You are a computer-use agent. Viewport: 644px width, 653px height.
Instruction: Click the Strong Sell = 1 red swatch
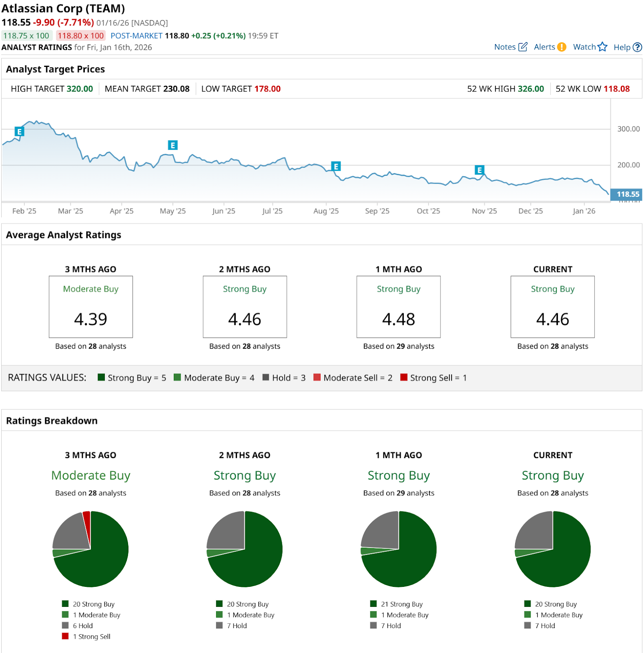(404, 377)
